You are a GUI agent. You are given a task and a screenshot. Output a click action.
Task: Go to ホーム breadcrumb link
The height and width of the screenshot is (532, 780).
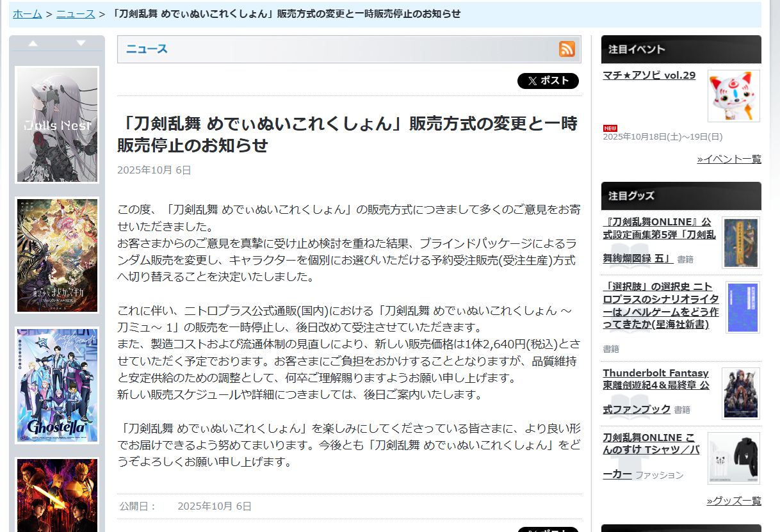pos(27,13)
